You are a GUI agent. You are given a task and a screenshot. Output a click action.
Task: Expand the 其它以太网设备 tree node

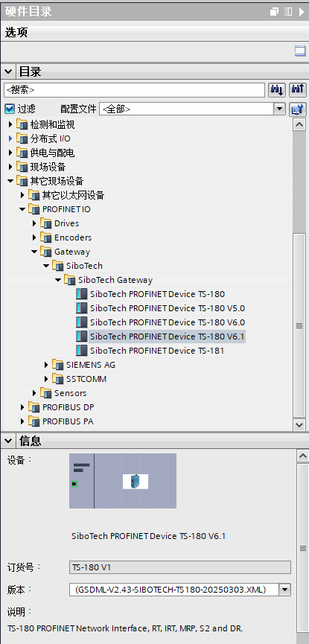coord(22,195)
